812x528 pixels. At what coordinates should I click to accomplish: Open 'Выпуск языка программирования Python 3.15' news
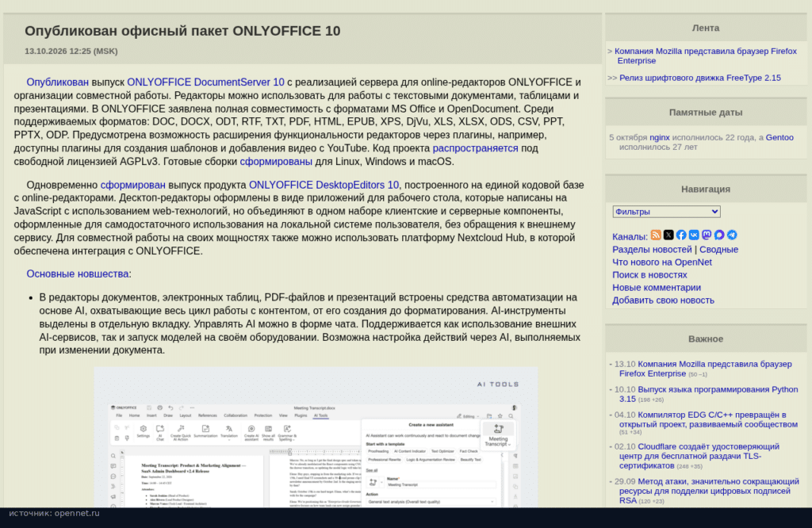(x=708, y=395)
